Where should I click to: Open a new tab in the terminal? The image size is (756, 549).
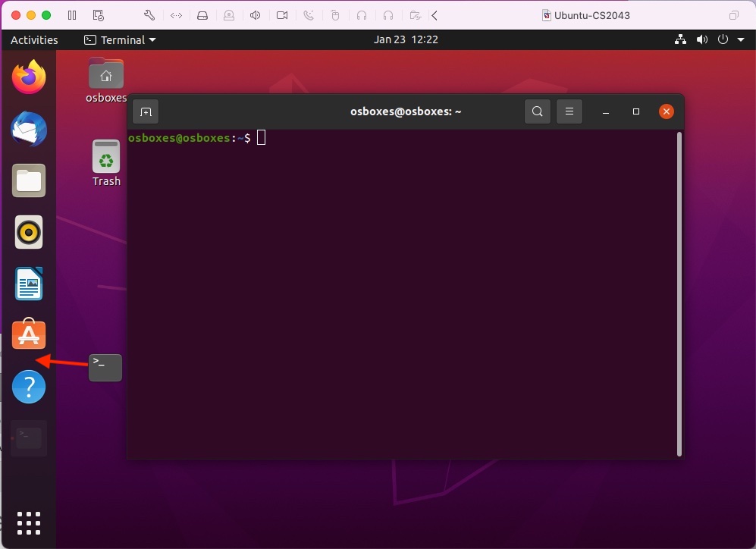[x=146, y=112]
